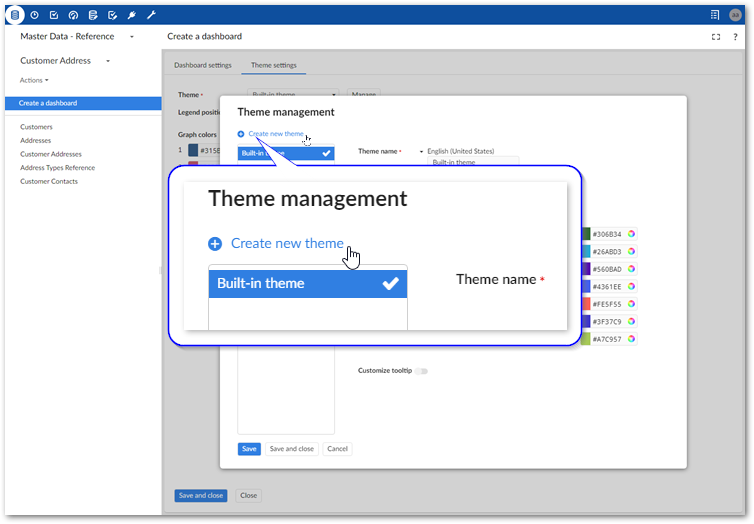
Task: Switch to the Dashboard settings tab
Action: click(203, 66)
